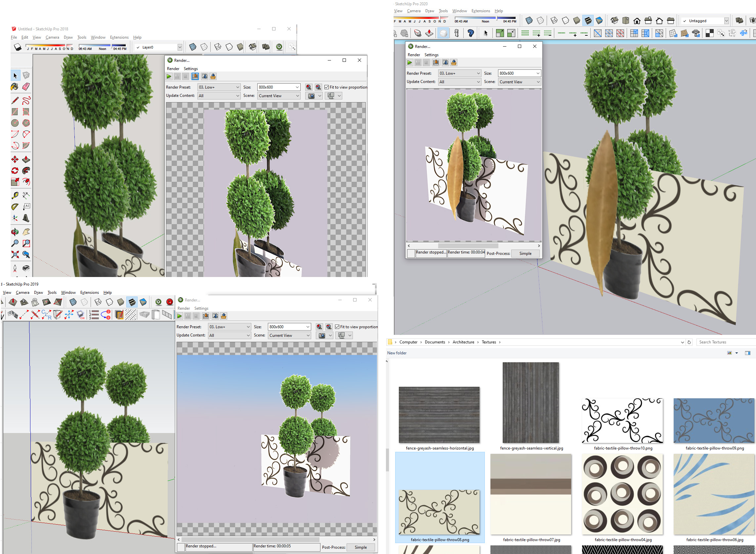Screen dimensions: 756x554
Task: Click Front view house icon in SketchUp 2020
Action: (x=637, y=21)
